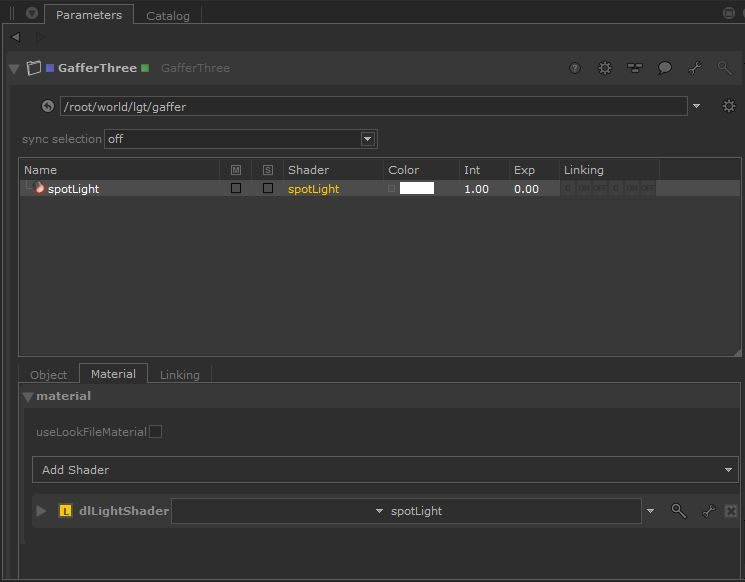Click the wrench icon beside dlLightShader

coord(708,511)
